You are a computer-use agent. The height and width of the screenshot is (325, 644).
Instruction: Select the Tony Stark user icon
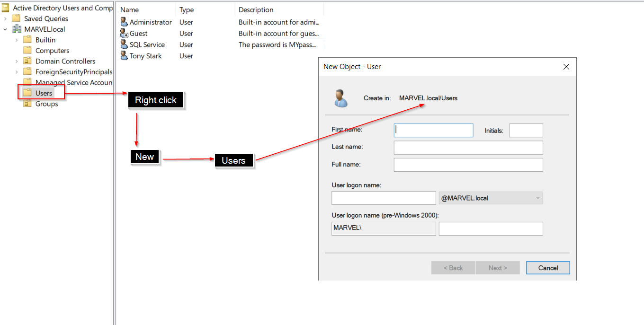coord(124,56)
